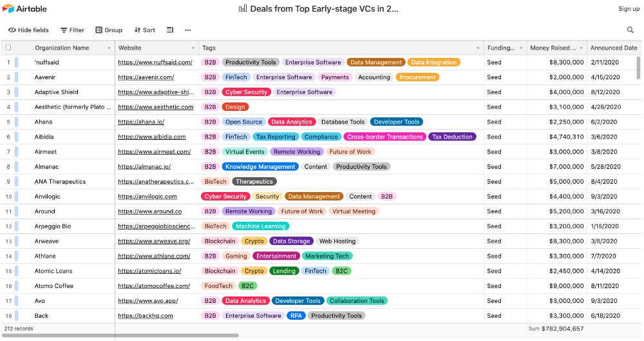This screenshot has width=644, height=341.
Task: Open the atomocoffee.com link
Action: point(154,286)
